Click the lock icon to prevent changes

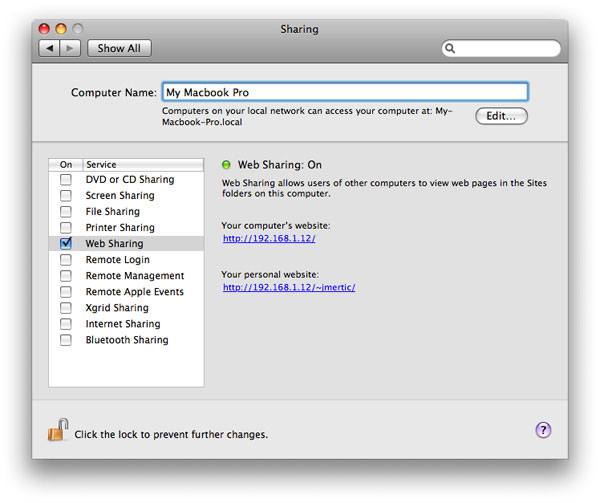click(58, 430)
